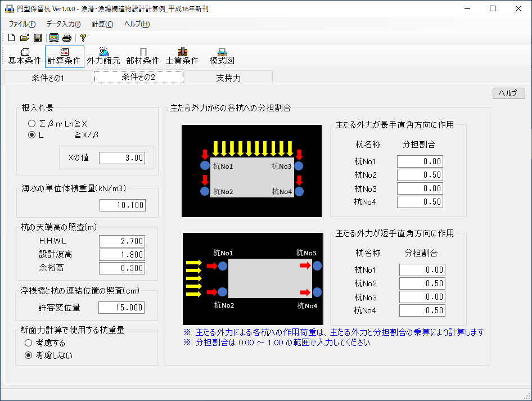Open the 部材条件 section icon
This screenshot has height=401, width=532.
click(x=143, y=57)
